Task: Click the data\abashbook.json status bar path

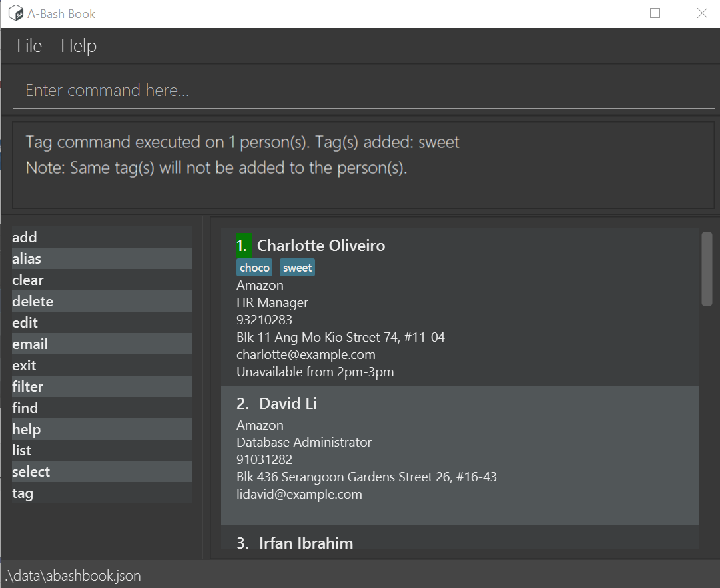Action: coord(73,575)
